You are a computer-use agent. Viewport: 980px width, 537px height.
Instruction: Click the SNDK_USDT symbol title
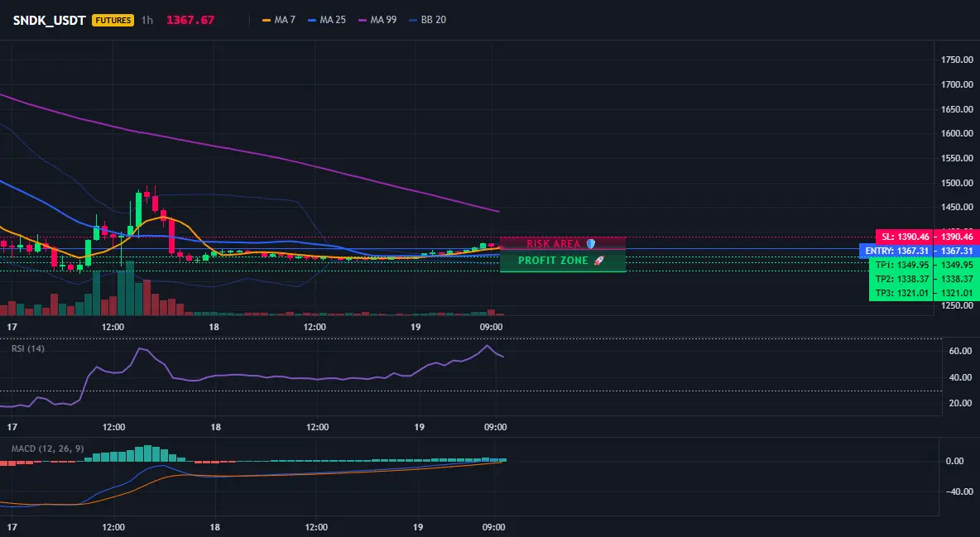coord(50,20)
